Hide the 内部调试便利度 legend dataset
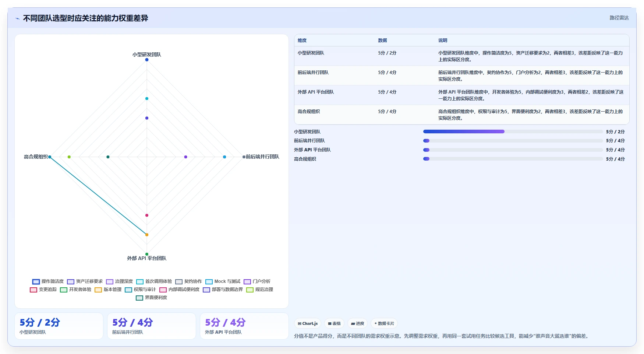This screenshot has width=644, height=354. [179, 290]
